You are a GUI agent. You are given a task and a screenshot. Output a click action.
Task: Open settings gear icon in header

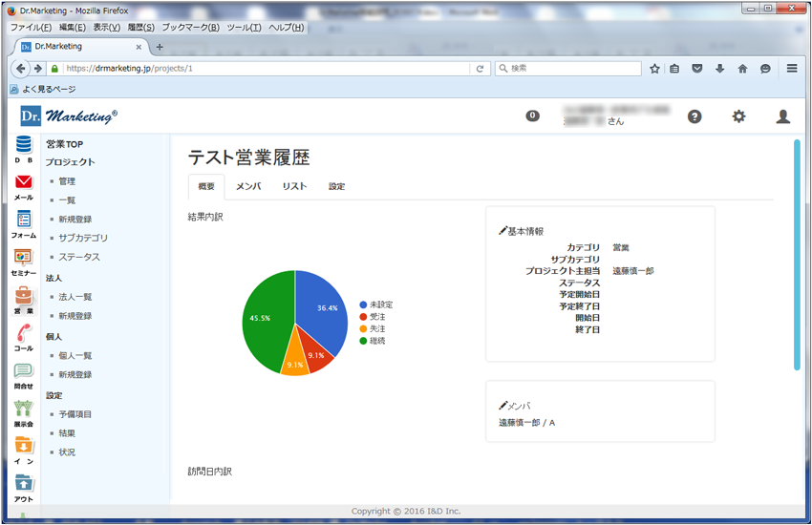[738, 116]
